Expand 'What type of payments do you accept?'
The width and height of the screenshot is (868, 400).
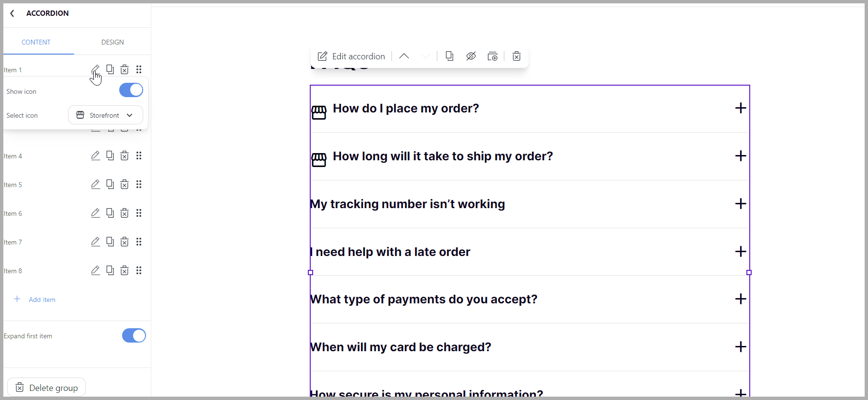(741, 299)
